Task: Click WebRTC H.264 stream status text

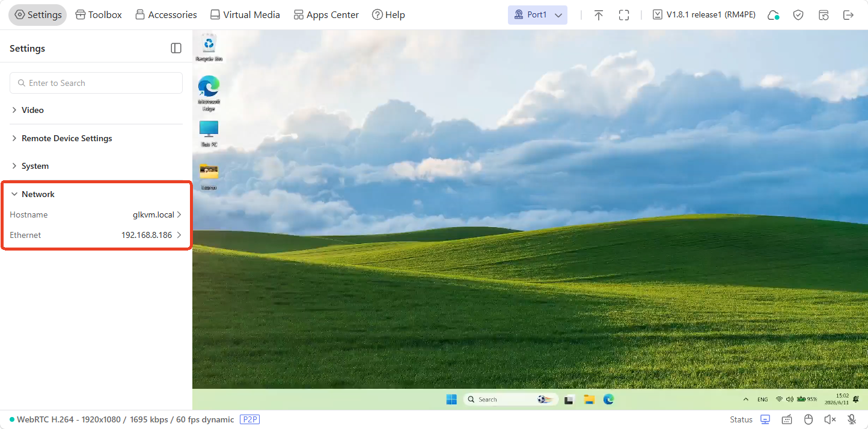Action: [125, 419]
